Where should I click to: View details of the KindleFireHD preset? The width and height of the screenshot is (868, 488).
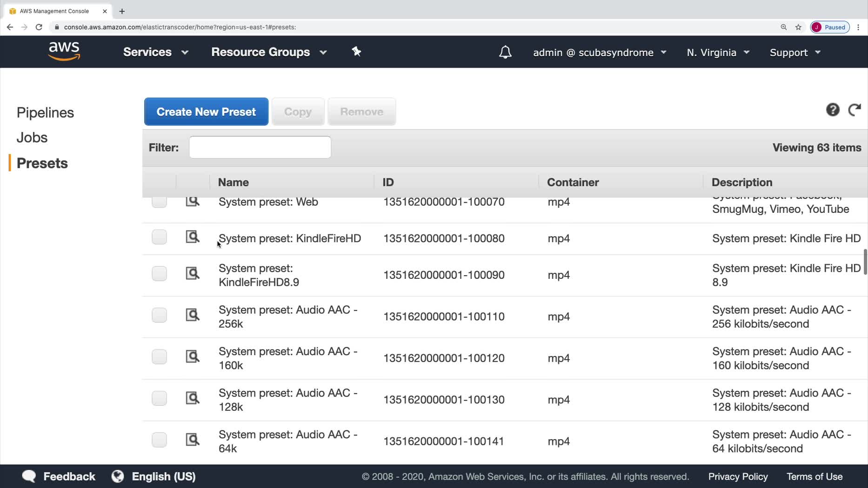tap(193, 237)
